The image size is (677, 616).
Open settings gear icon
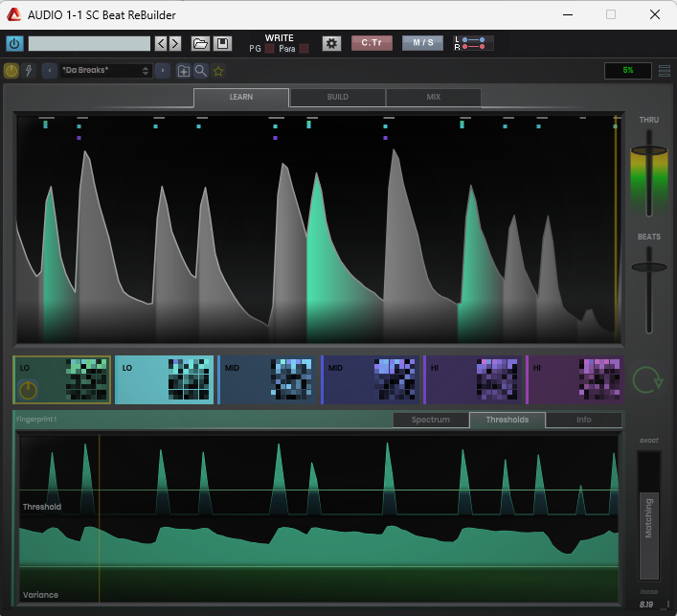pos(331,44)
